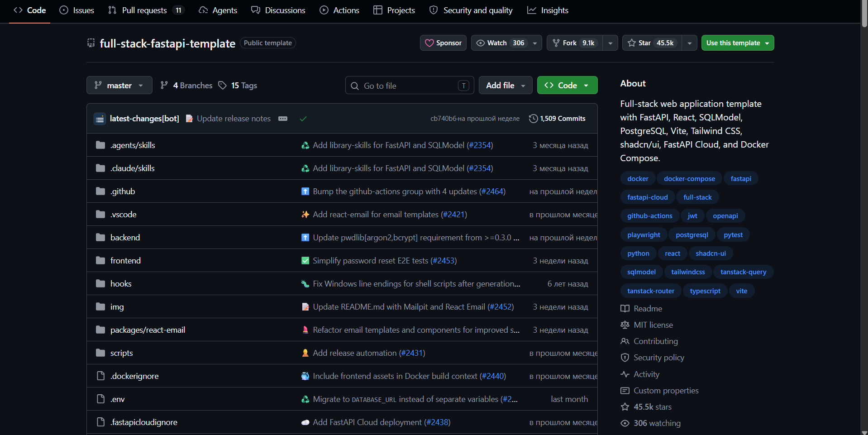Open the Add release automation commit message

coord(355,353)
